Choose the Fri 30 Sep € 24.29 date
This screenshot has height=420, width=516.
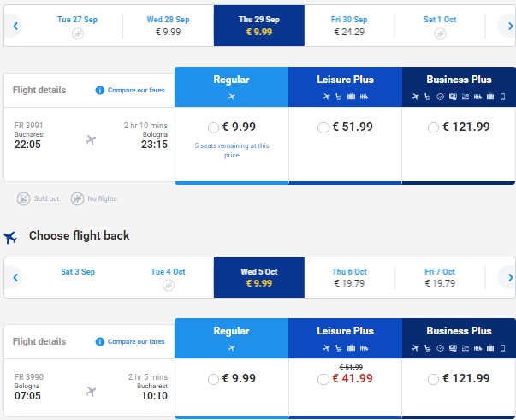click(349, 26)
